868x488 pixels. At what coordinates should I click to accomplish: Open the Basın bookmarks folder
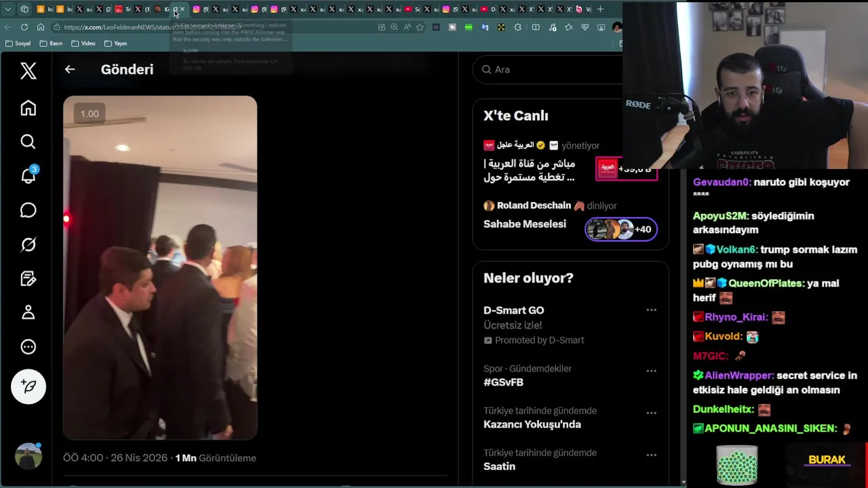(51, 43)
